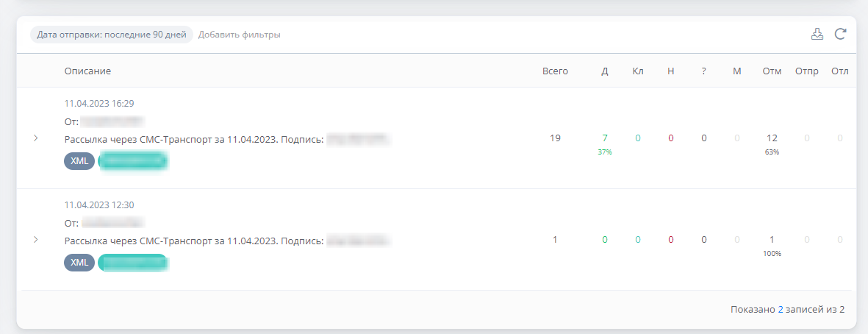Click the teal tag in the 12:30 mailing
This screenshot has width=868, height=334.
(133, 262)
